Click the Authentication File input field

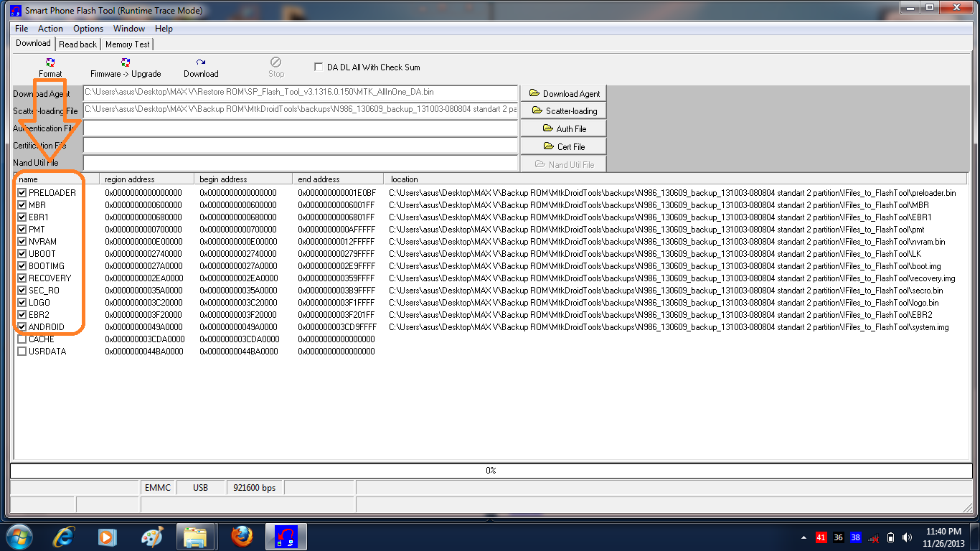(x=301, y=128)
